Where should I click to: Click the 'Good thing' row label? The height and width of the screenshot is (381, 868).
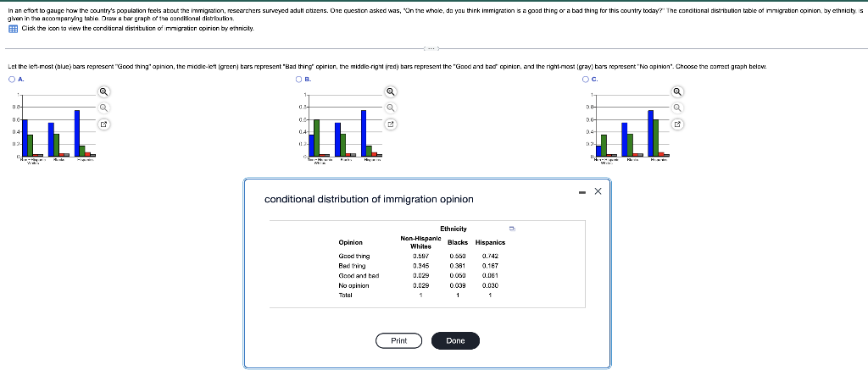(354, 256)
